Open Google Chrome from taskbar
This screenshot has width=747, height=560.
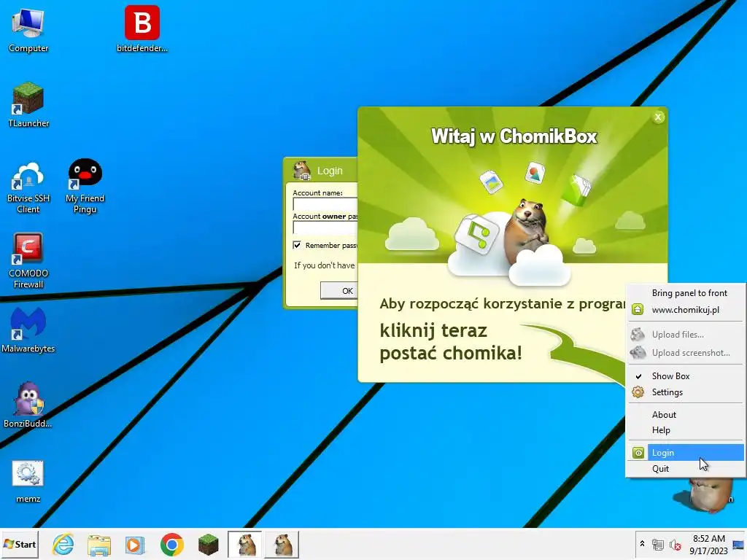[172, 544]
